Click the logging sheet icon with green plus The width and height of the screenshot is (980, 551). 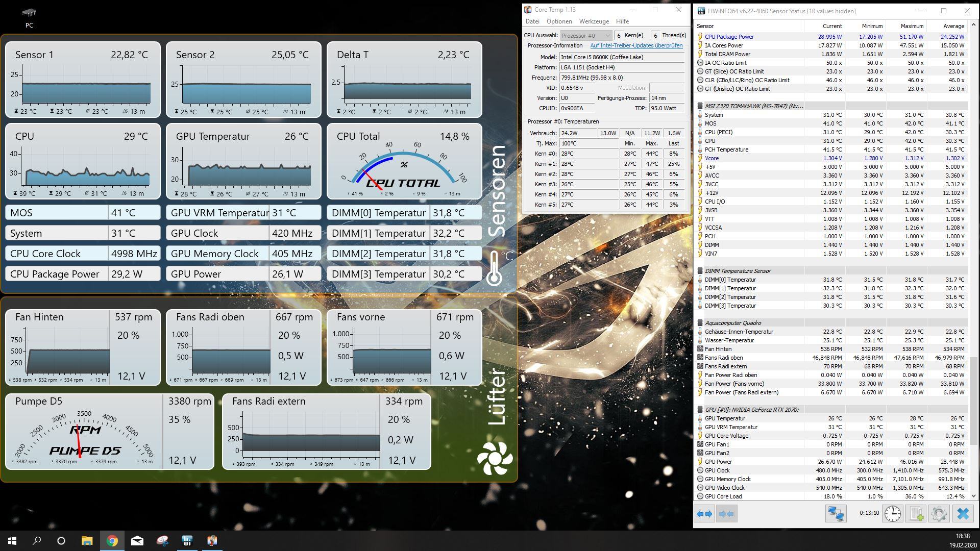[916, 514]
